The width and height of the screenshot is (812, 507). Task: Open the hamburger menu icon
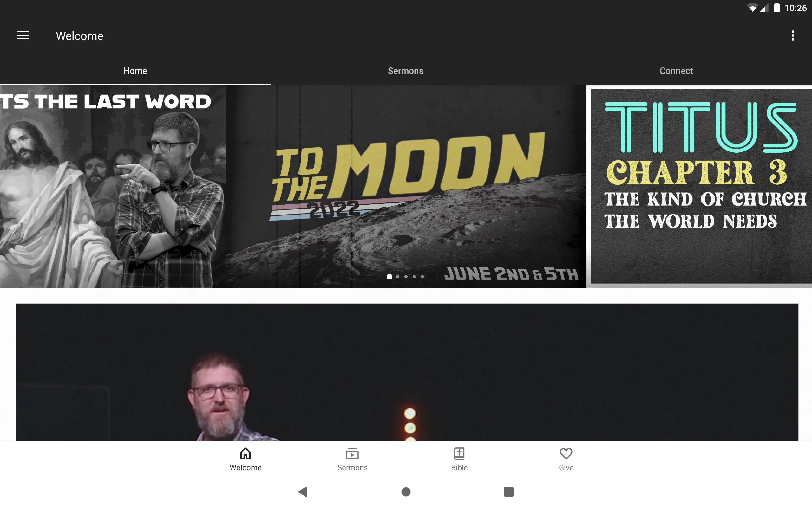[x=23, y=35]
